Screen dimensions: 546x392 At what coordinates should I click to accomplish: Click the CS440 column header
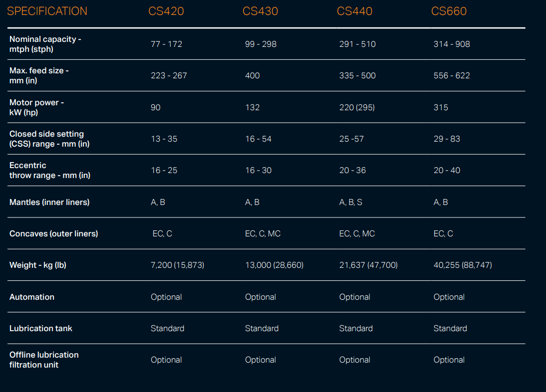tap(355, 11)
